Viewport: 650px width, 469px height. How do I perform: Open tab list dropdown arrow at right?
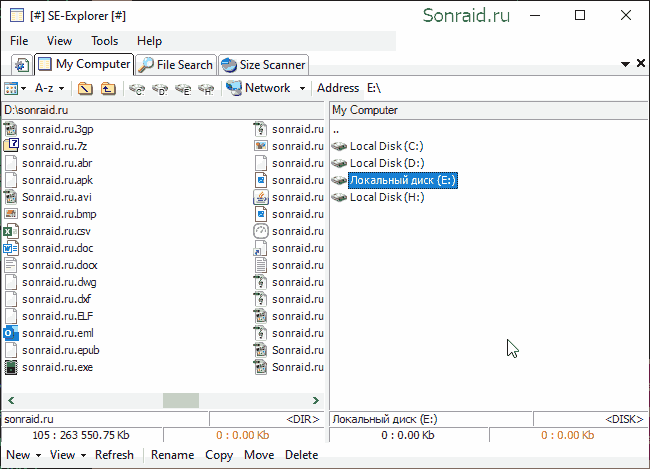click(625, 64)
